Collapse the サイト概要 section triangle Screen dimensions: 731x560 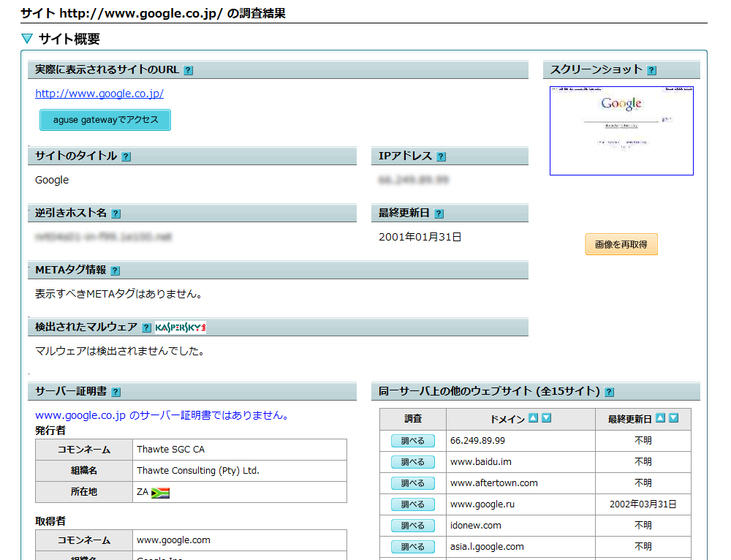27,38
